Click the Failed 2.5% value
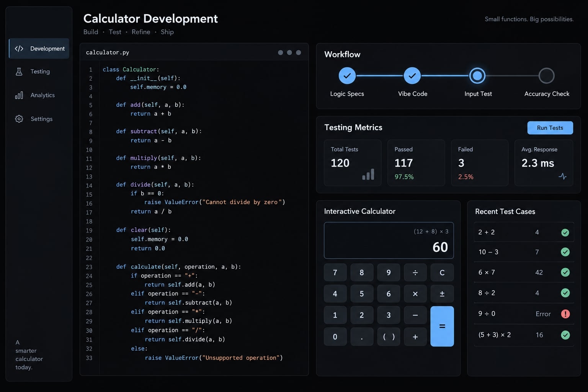The height and width of the screenshot is (392, 588). pyautogui.click(x=465, y=177)
